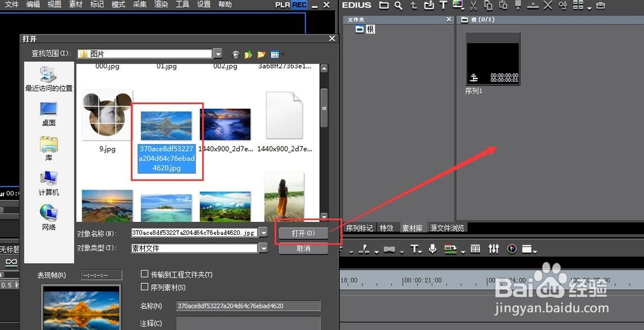Go to 计算机 in the dialog sidebar
Image resolution: width=644 pixels, height=330 pixels.
49,183
